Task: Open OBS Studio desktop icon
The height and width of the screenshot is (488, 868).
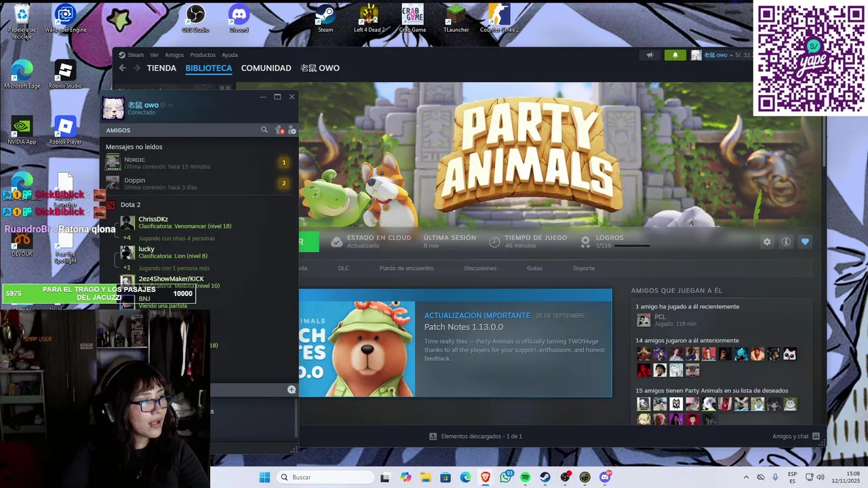Action: click(x=195, y=18)
